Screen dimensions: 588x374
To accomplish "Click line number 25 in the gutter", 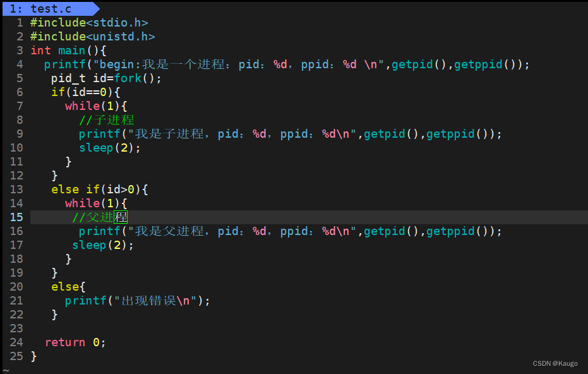I will tap(16, 356).
